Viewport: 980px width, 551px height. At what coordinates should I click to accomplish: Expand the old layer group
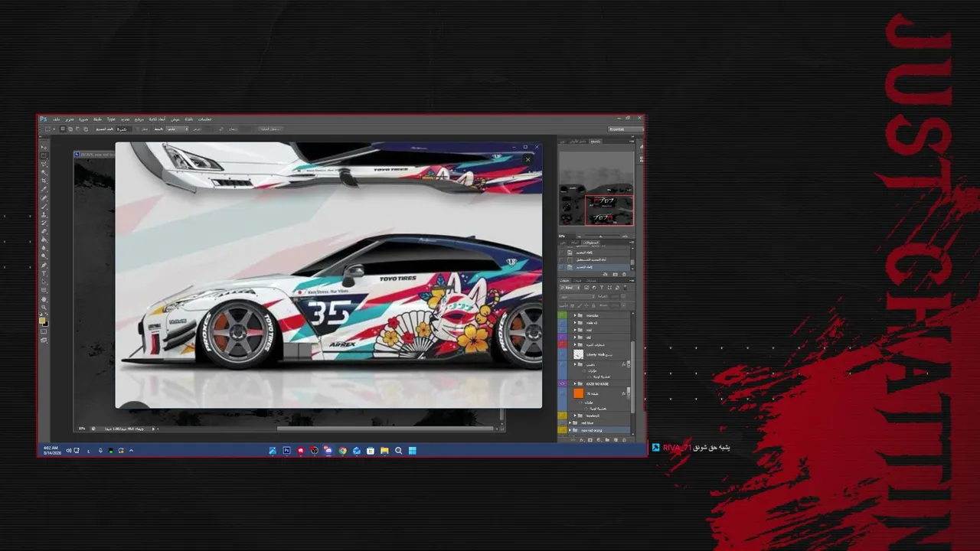(x=575, y=337)
